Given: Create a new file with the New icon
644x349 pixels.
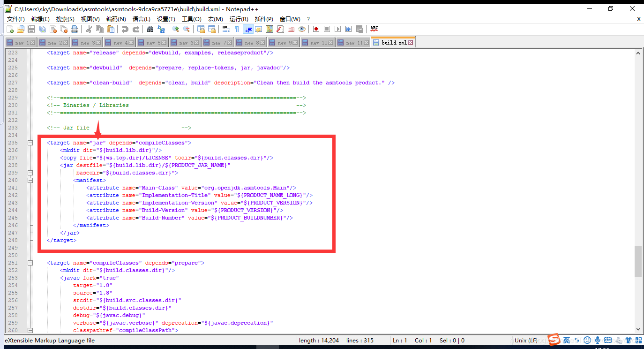Looking at the screenshot, I should (10, 29).
